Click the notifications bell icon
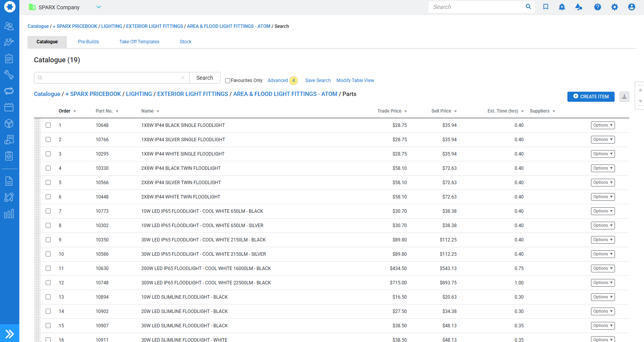The width and height of the screenshot is (644, 342). click(x=562, y=7)
